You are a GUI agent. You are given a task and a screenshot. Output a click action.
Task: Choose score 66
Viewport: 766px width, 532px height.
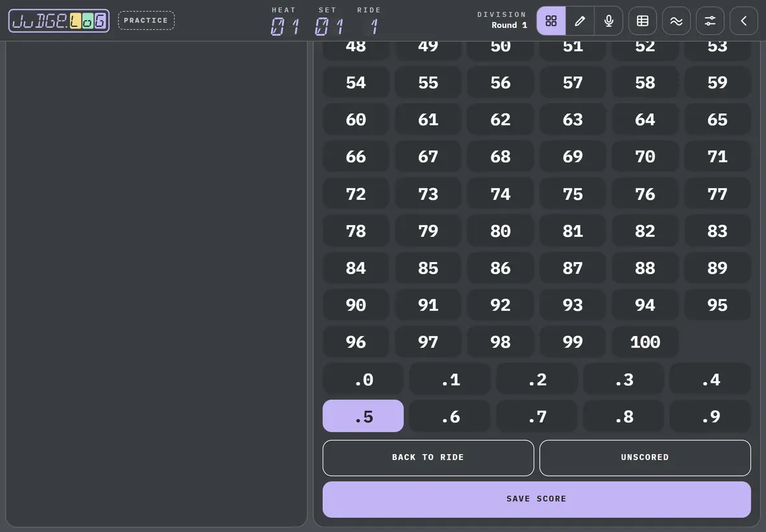[356, 156]
